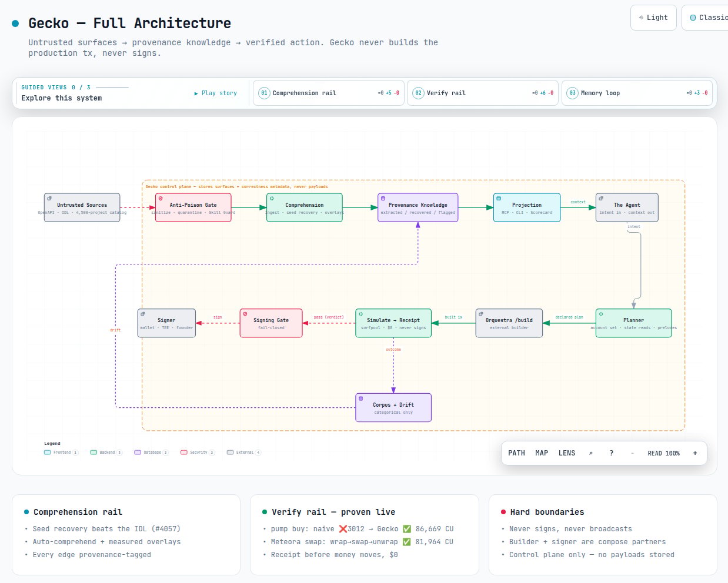Click the external icon on The Agent node
The height and width of the screenshot is (583, 728).
(x=601, y=199)
